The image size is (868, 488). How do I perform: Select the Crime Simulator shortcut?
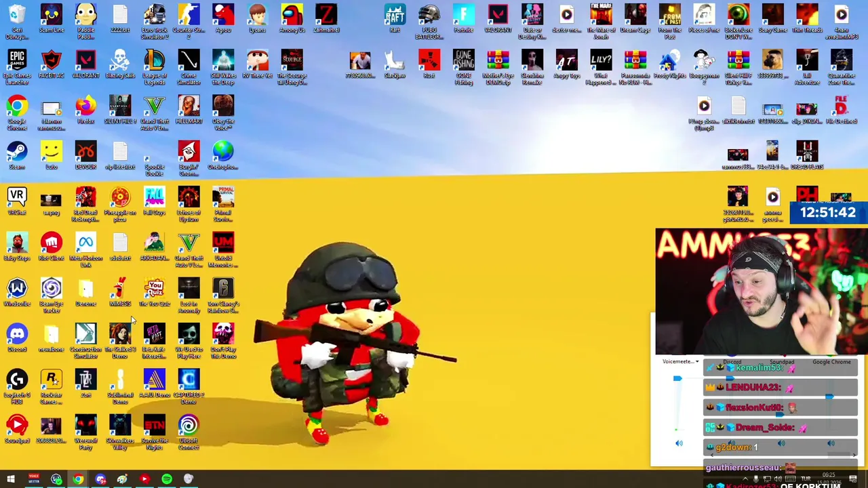189,67
